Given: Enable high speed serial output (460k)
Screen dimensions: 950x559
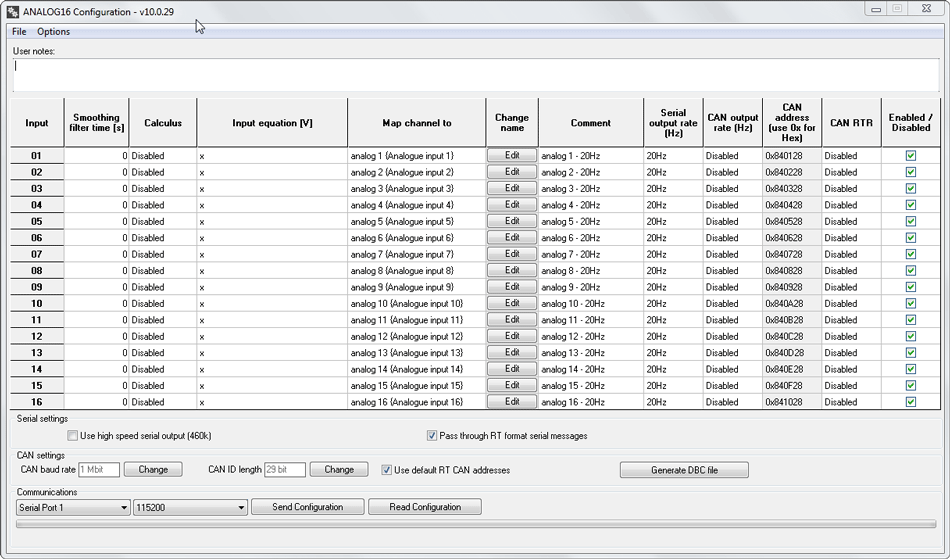Looking at the screenshot, I should click(73, 436).
